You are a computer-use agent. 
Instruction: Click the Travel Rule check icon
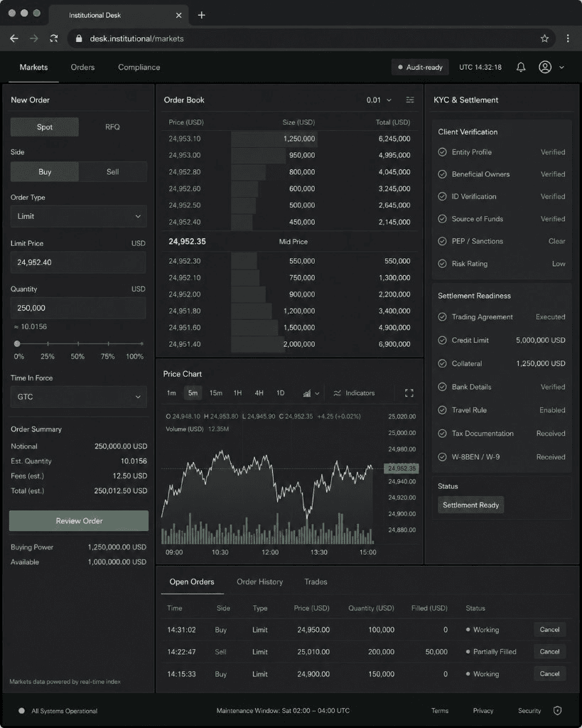(x=442, y=410)
